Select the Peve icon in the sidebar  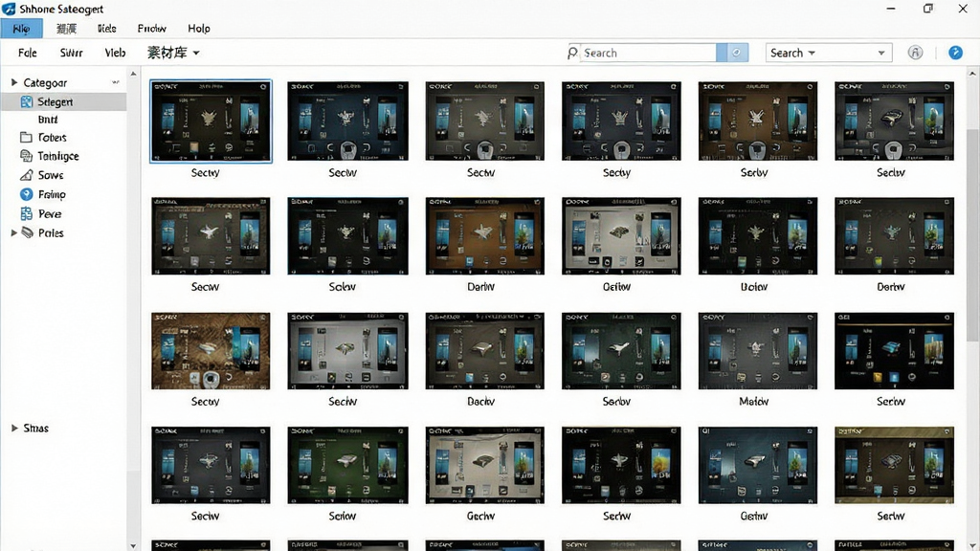(x=26, y=213)
